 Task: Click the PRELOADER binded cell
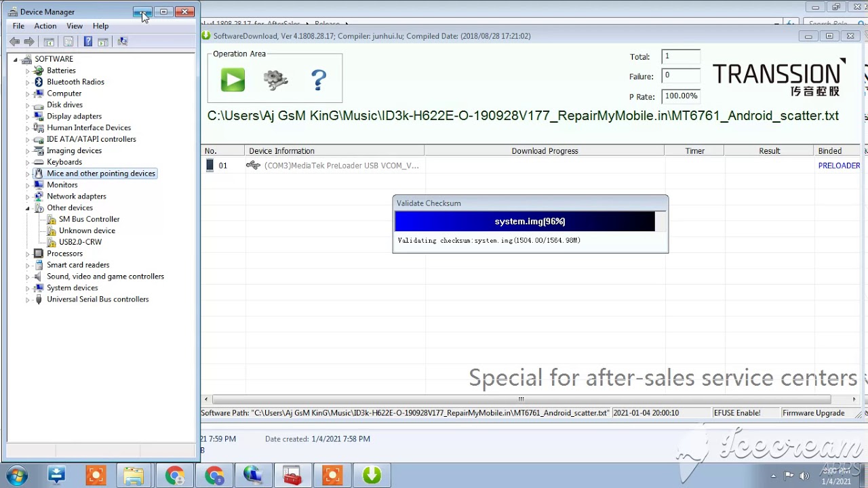click(x=839, y=165)
